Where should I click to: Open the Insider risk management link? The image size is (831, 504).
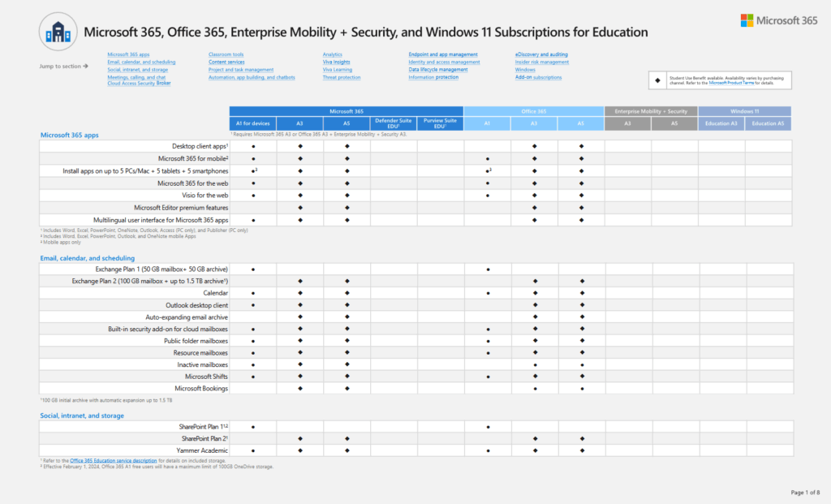[541, 62]
